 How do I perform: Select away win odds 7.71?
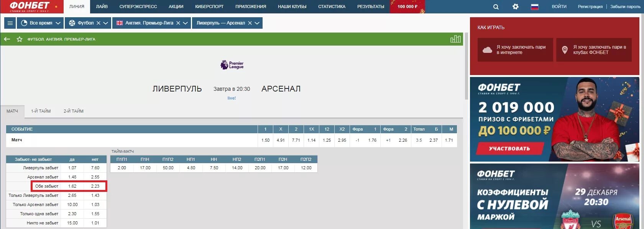click(296, 140)
